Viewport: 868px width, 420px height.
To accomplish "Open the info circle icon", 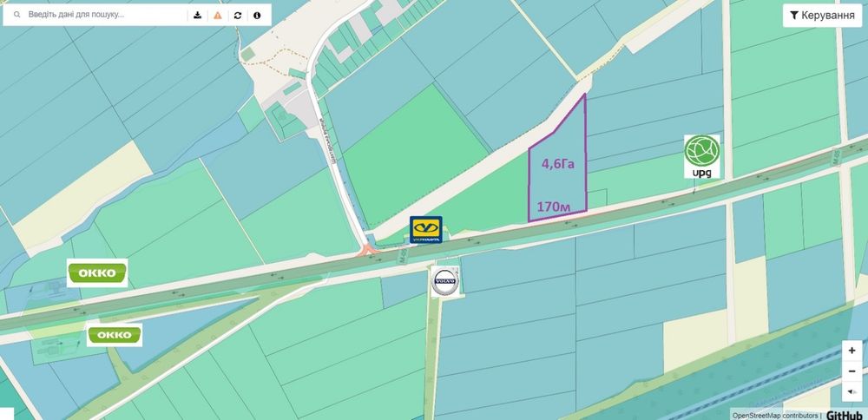I will [257, 15].
